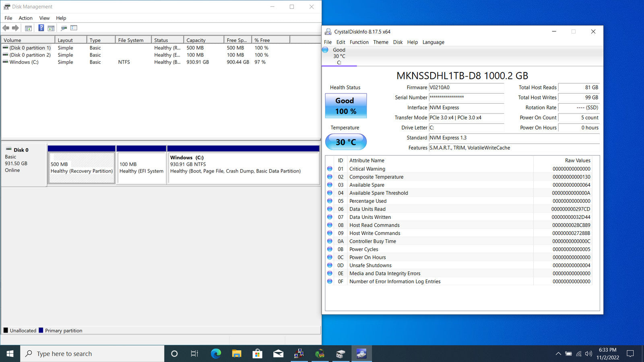Sort by Status column header
This screenshot has height=362, width=644.
[167, 40]
